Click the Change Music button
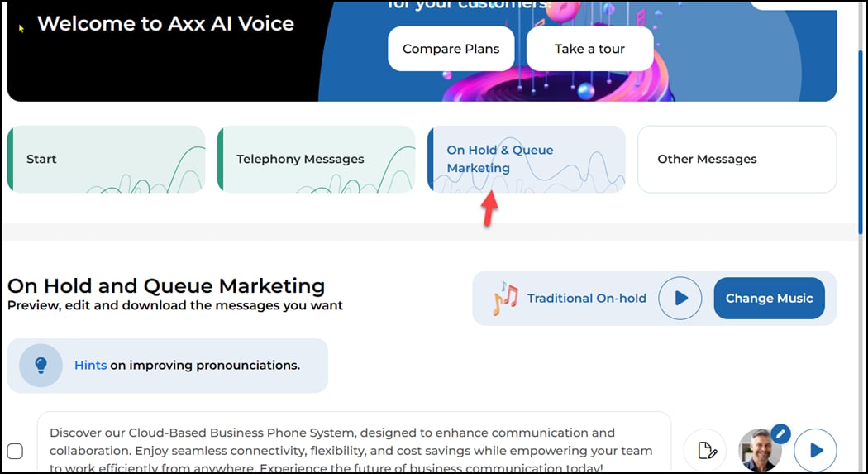 click(769, 298)
